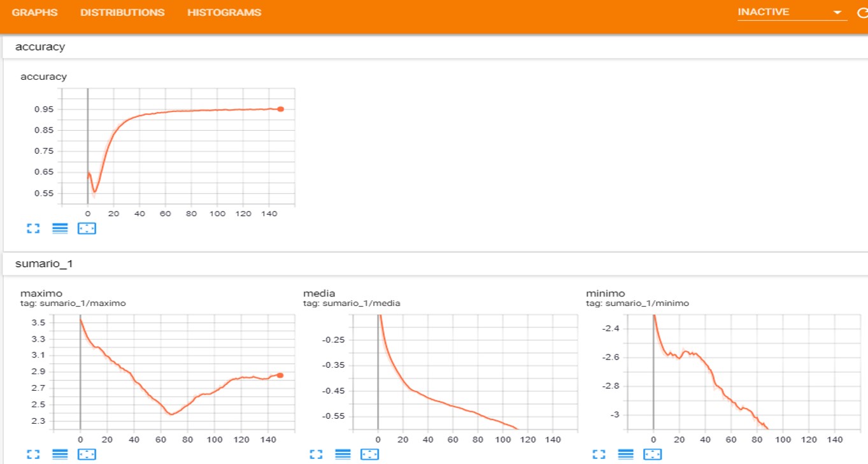Expand the minimo chart to fullscreen
Viewport: 868px width, 464px height.
pyautogui.click(x=599, y=454)
